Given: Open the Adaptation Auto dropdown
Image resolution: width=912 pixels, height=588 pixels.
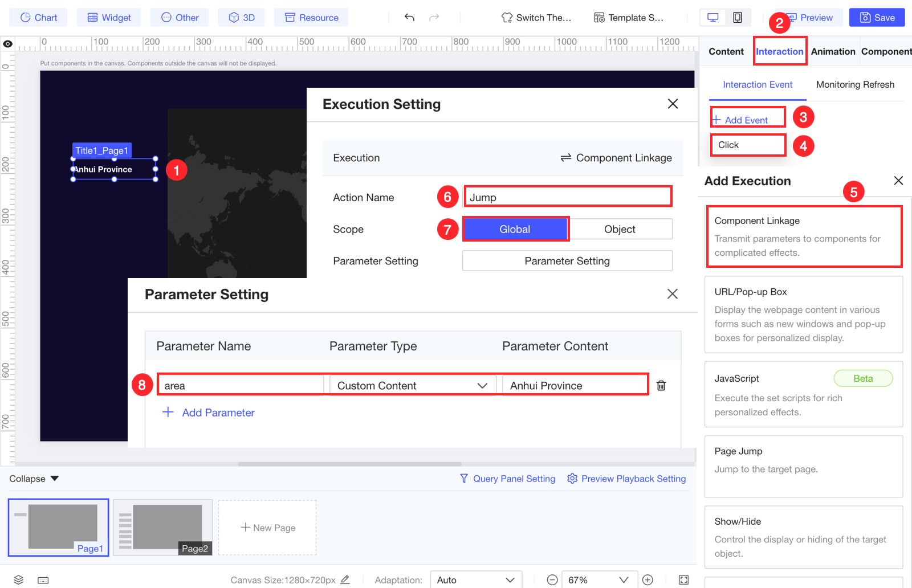Looking at the screenshot, I should click(x=476, y=580).
